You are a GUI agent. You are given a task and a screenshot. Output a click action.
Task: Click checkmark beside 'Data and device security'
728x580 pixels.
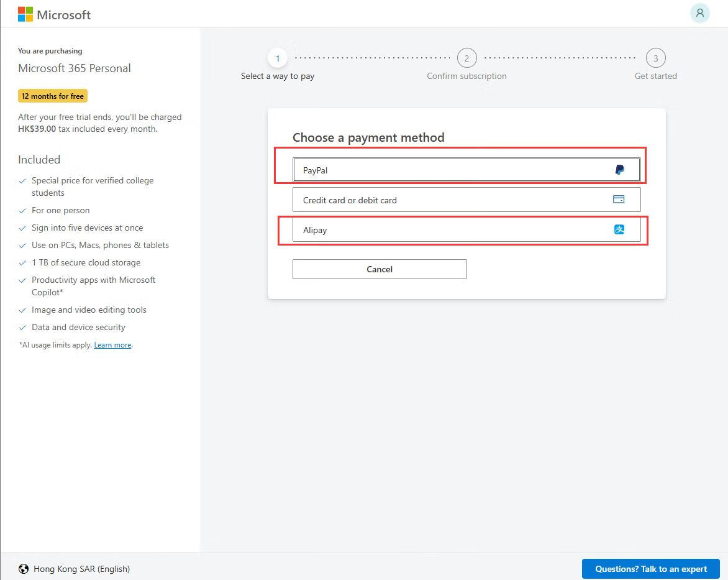pyautogui.click(x=22, y=328)
